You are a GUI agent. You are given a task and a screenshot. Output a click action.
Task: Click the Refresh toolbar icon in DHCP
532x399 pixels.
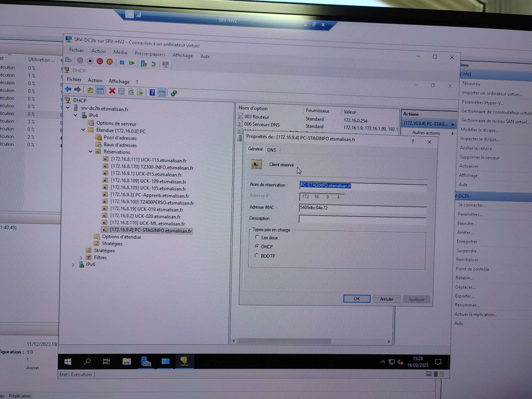click(x=131, y=92)
